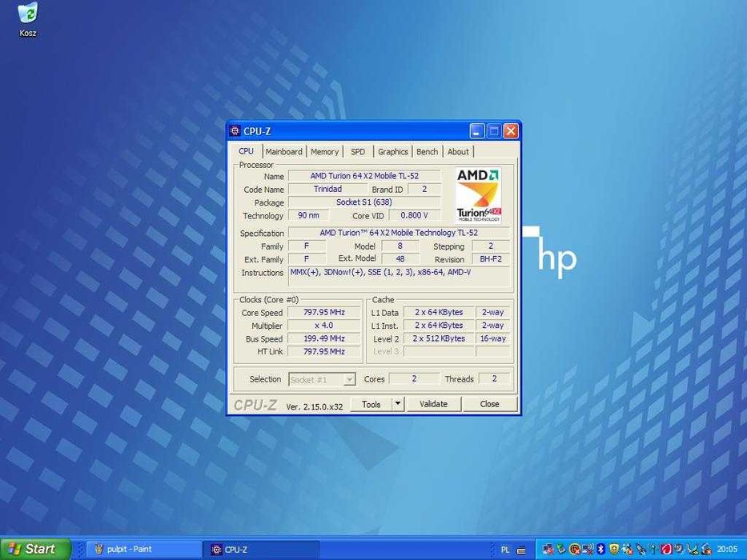Click the 0.800 V Core VID value
The height and width of the screenshot is (560, 747).
[x=415, y=215]
